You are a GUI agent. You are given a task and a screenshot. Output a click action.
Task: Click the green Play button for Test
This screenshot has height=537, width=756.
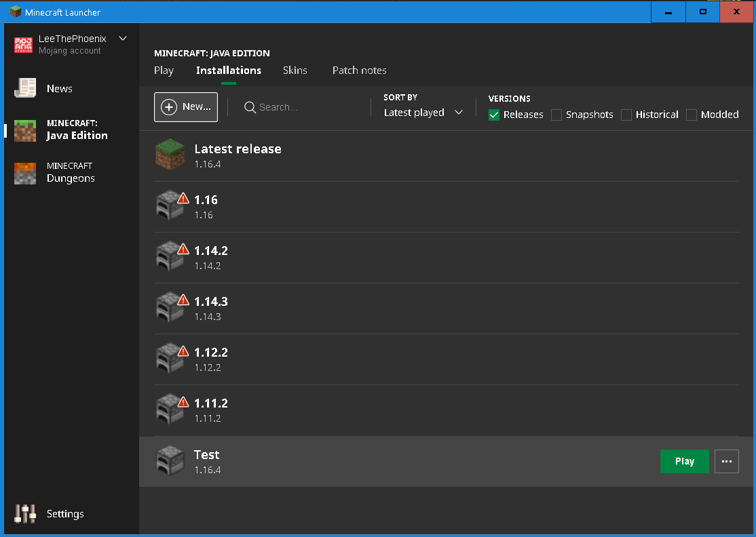684,461
